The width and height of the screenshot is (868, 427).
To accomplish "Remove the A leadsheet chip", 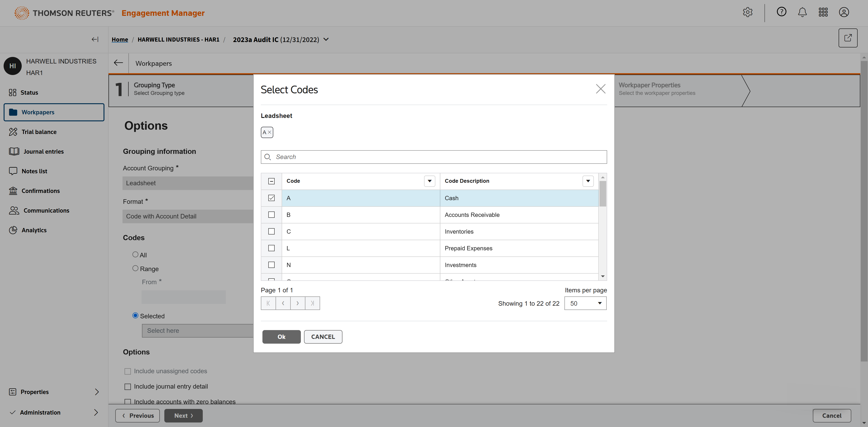I will pos(270,132).
